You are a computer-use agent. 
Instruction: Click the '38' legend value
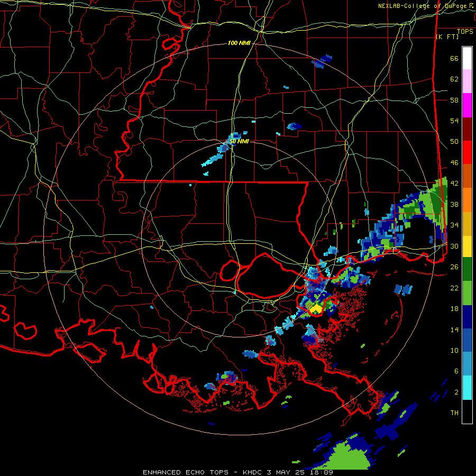click(x=454, y=204)
